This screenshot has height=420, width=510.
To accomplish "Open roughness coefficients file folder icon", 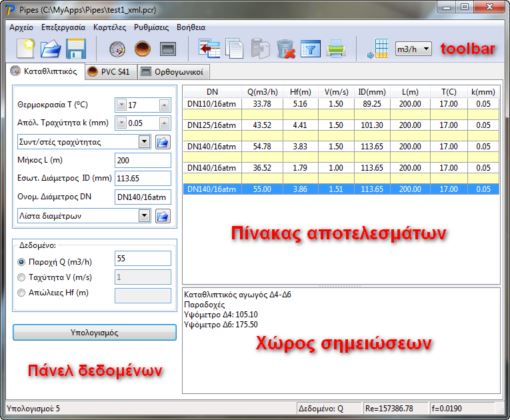I will tap(163, 142).
